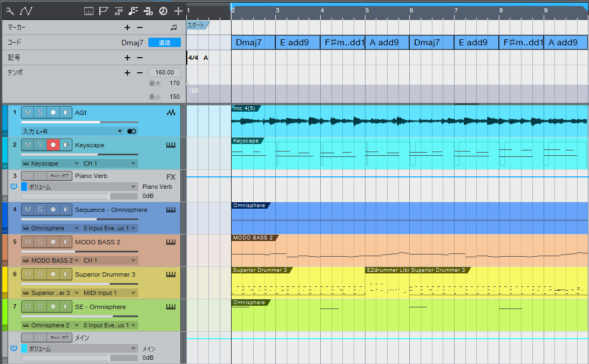Remove marker with minus button
Viewport: 589px width, 364px height.
click(x=140, y=28)
